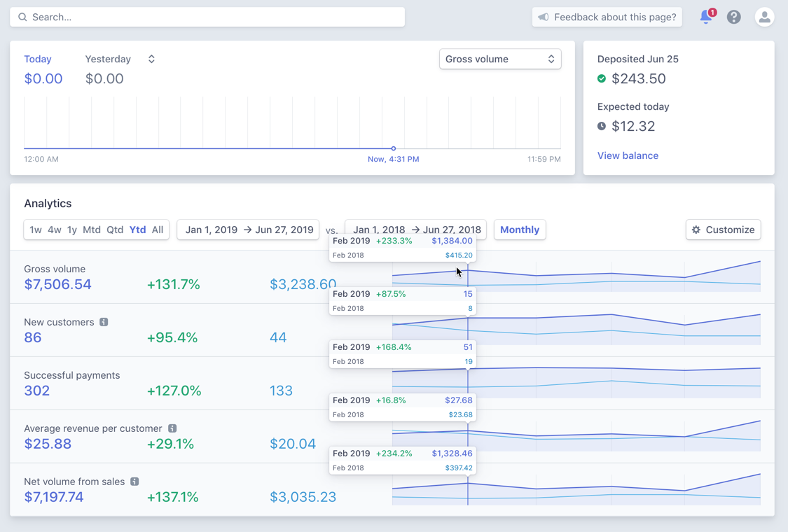788x532 pixels.
Task: Click the megaphone feedback icon
Action: (x=544, y=17)
